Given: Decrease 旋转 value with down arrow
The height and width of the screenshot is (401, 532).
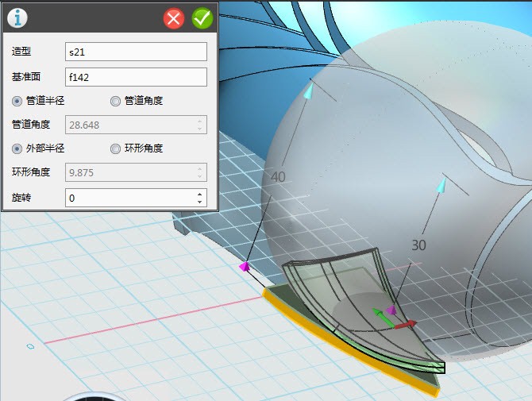Looking at the screenshot, I should (199, 201).
